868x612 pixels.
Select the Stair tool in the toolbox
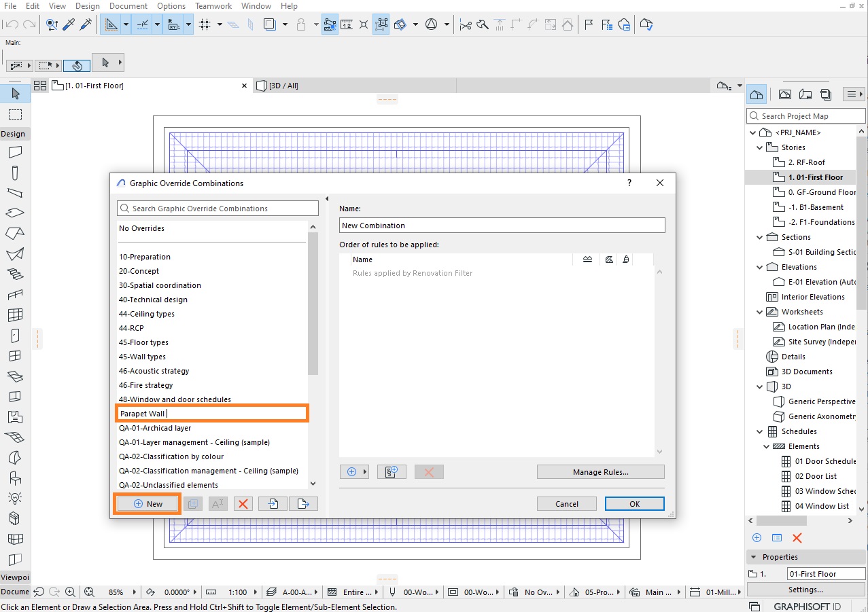15,274
